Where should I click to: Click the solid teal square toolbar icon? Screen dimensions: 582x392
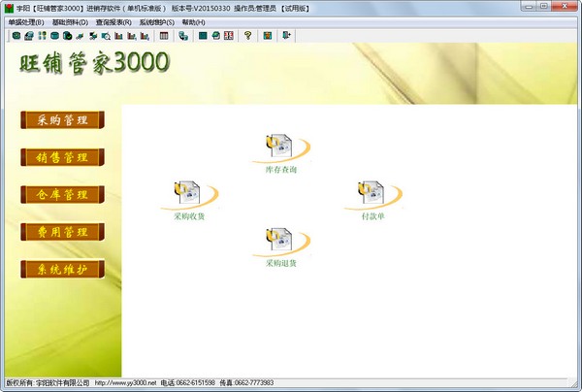pos(203,36)
